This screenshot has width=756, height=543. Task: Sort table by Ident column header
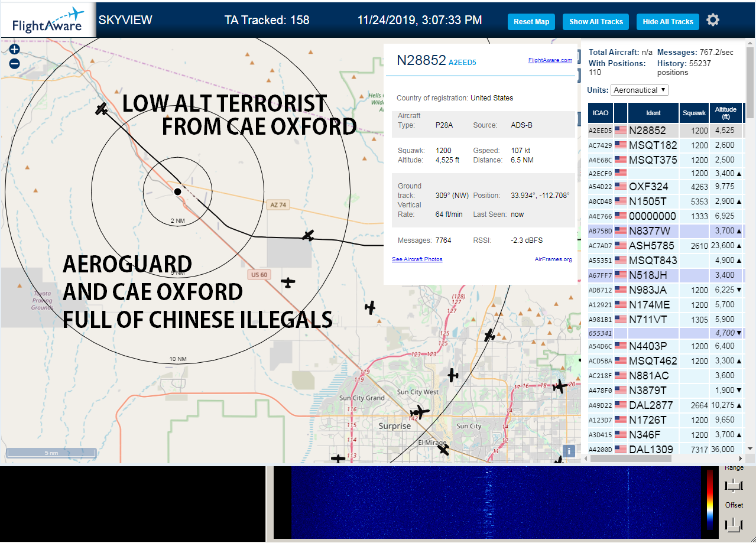tap(653, 112)
